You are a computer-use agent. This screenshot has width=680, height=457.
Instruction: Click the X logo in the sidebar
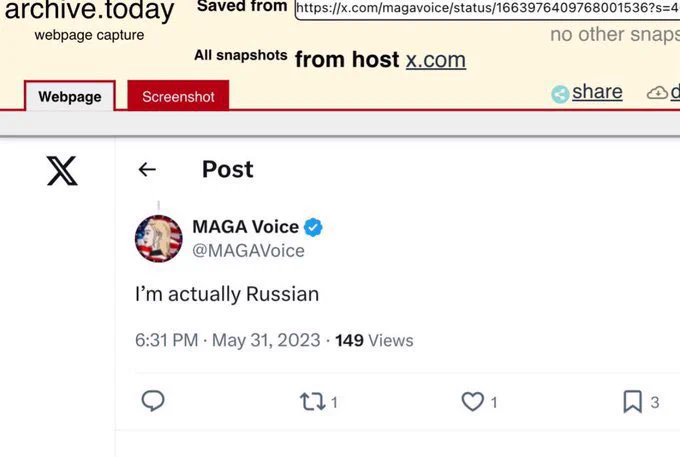pyautogui.click(x=62, y=170)
